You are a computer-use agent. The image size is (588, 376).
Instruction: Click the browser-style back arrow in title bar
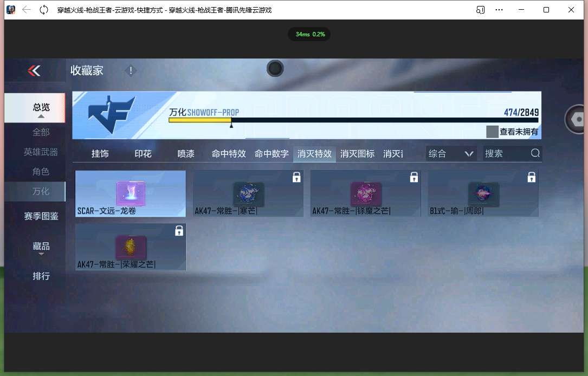[26, 10]
